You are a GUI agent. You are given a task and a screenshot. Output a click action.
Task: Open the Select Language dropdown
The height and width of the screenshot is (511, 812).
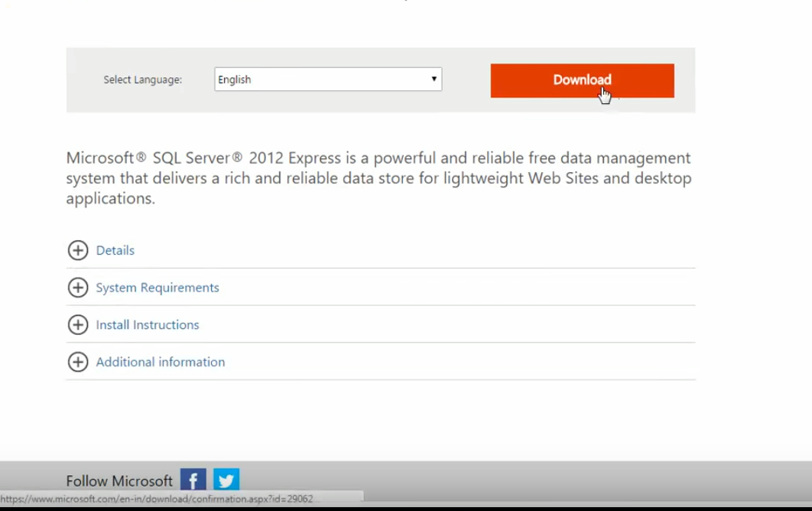click(328, 80)
